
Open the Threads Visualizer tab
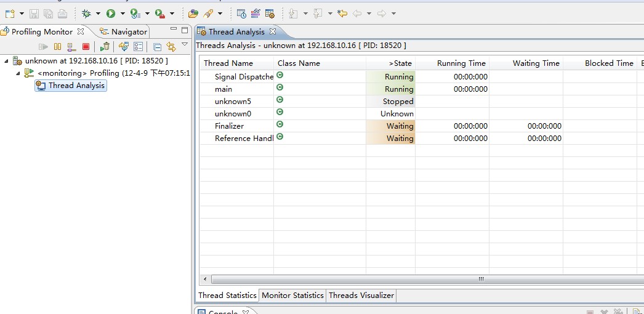click(x=361, y=296)
